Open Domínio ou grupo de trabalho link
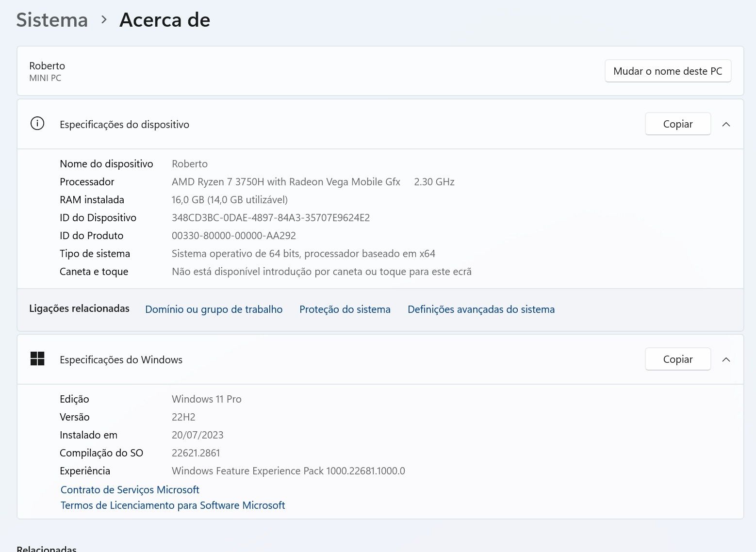The image size is (756, 552). 214,309
